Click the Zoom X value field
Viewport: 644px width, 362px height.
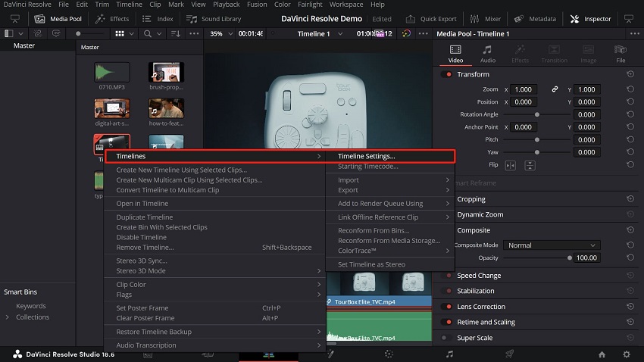(524, 89)
